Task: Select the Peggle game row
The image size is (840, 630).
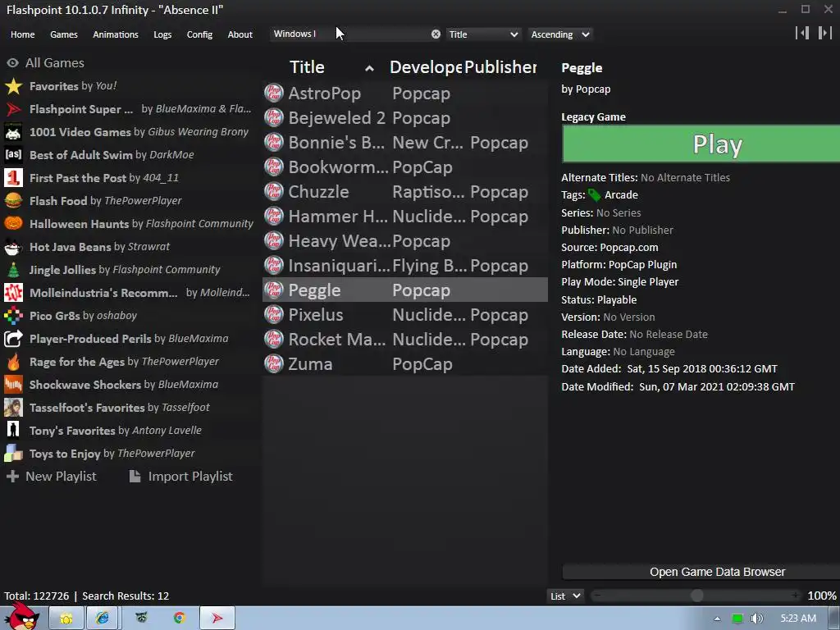Action: 405,290
